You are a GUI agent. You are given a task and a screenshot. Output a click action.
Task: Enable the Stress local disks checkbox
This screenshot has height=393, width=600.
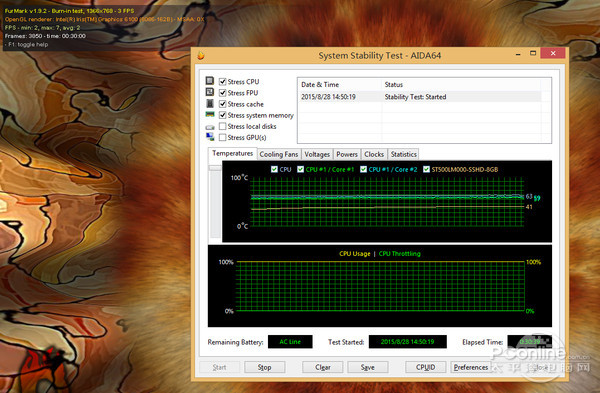[222, 126]
